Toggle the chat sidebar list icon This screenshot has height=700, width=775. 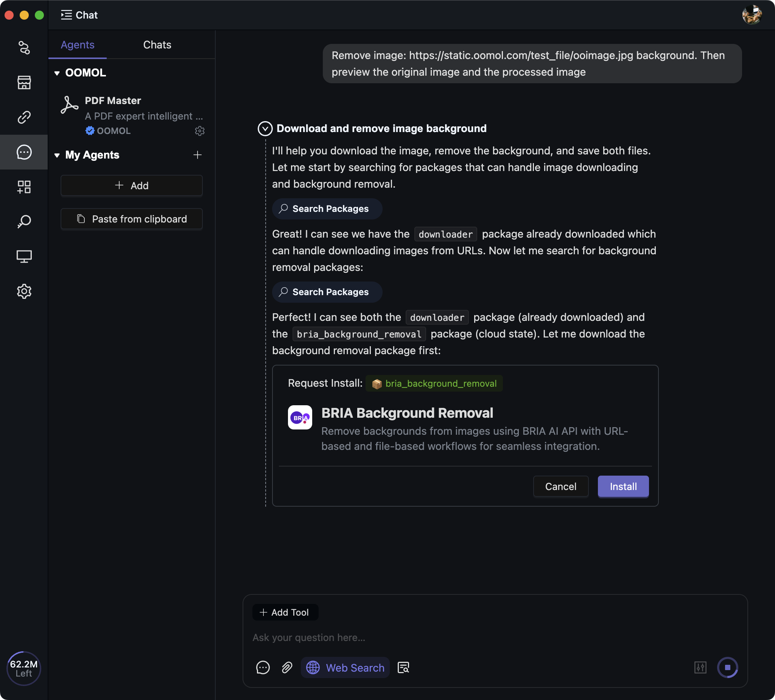click(66, 15)
